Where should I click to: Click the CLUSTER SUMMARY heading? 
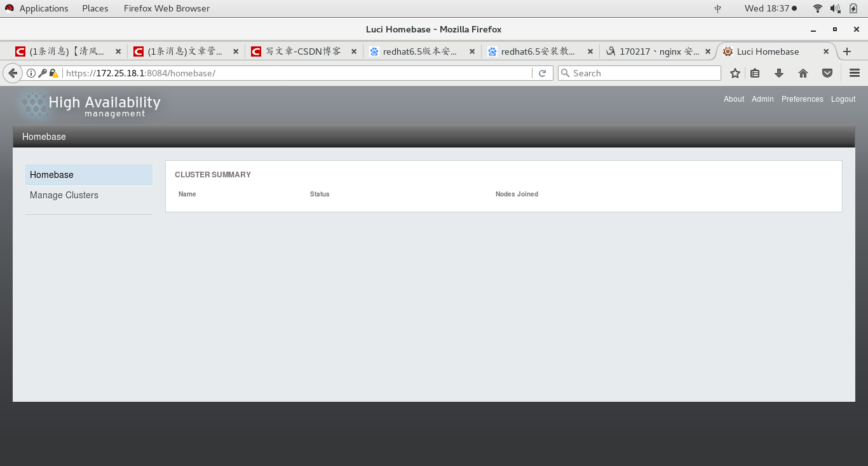tap(213, 175)
